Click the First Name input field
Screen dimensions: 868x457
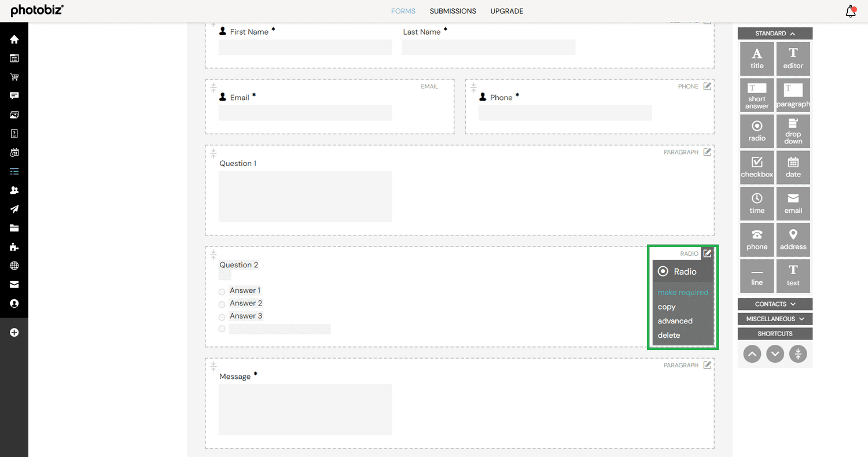tap(306, 47)
